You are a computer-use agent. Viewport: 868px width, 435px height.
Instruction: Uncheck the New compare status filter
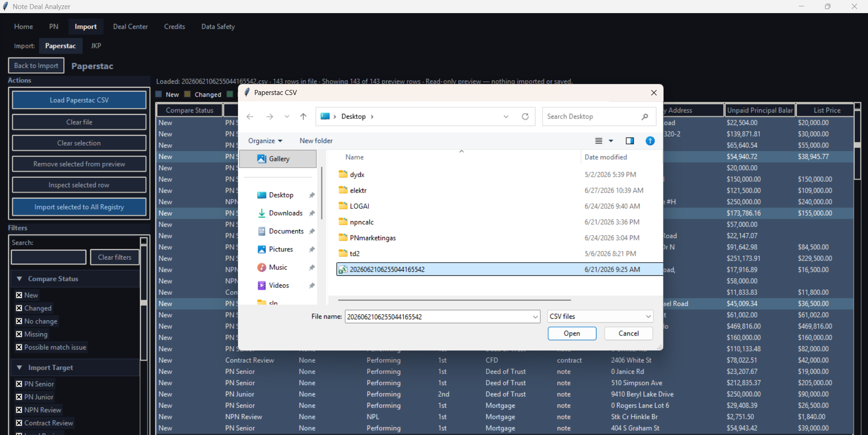(19, 295)
